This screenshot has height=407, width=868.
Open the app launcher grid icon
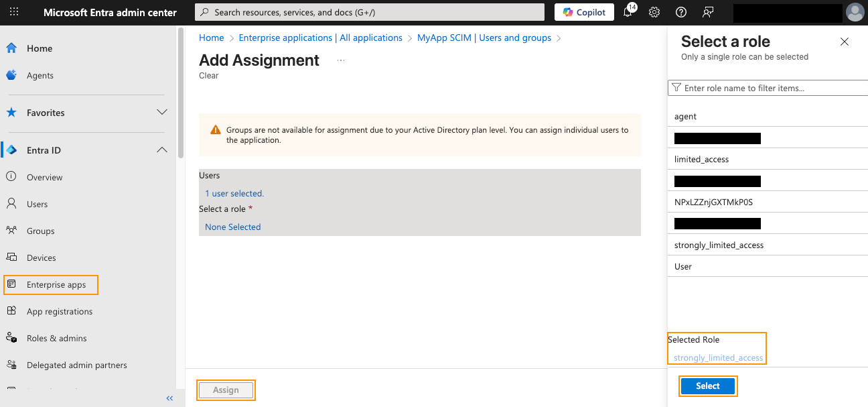(14, 12)
